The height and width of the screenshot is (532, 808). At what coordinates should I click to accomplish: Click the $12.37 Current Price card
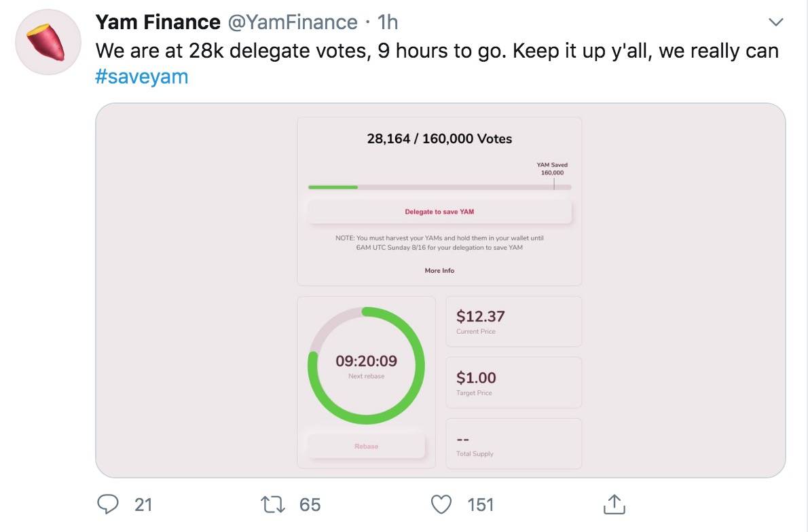point(513,322)
